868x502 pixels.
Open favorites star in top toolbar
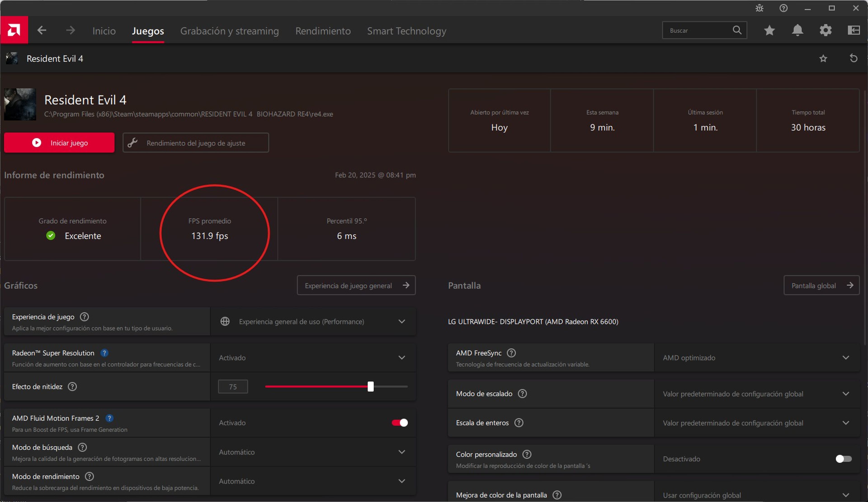769,30
